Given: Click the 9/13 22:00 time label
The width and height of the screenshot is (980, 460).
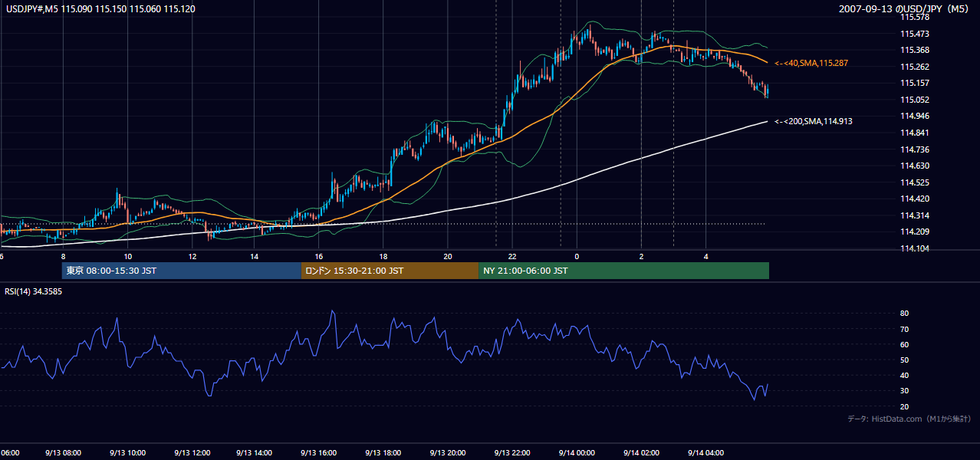Looking at the screenshot, I should pyautogui.click(x=512, y=453).
